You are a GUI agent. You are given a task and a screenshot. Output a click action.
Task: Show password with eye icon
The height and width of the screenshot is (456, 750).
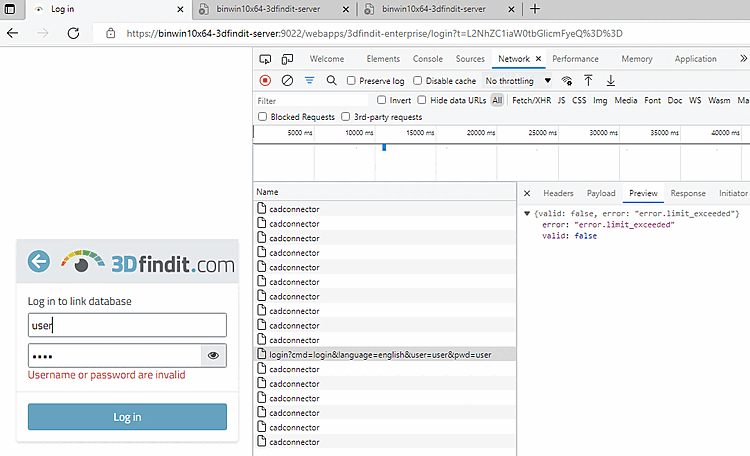click(213, 355)
